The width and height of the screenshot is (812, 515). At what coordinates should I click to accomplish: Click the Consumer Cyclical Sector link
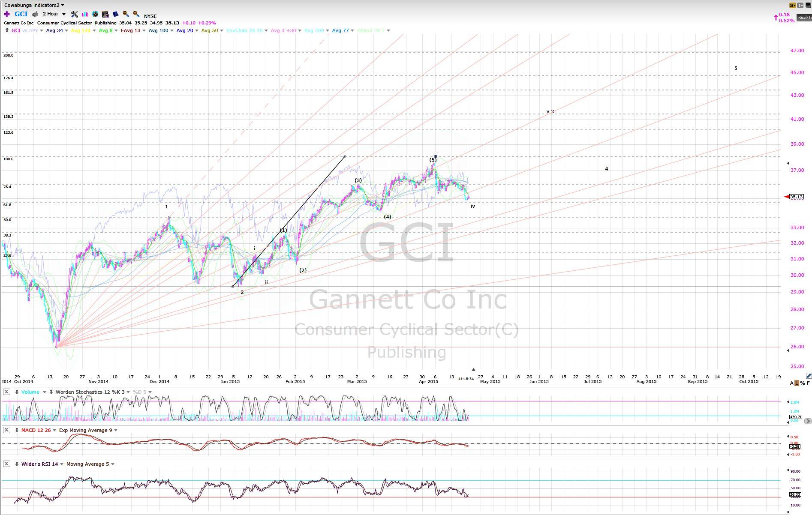[65, 23]
